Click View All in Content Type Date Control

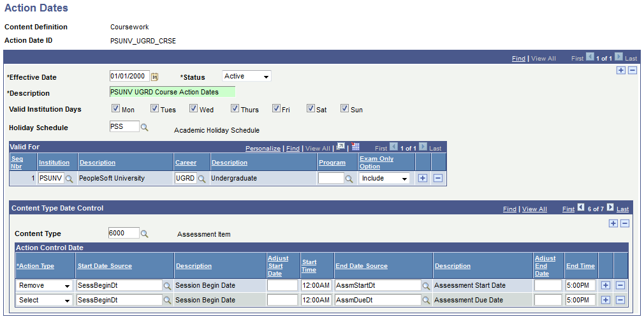tap(534, 209)
